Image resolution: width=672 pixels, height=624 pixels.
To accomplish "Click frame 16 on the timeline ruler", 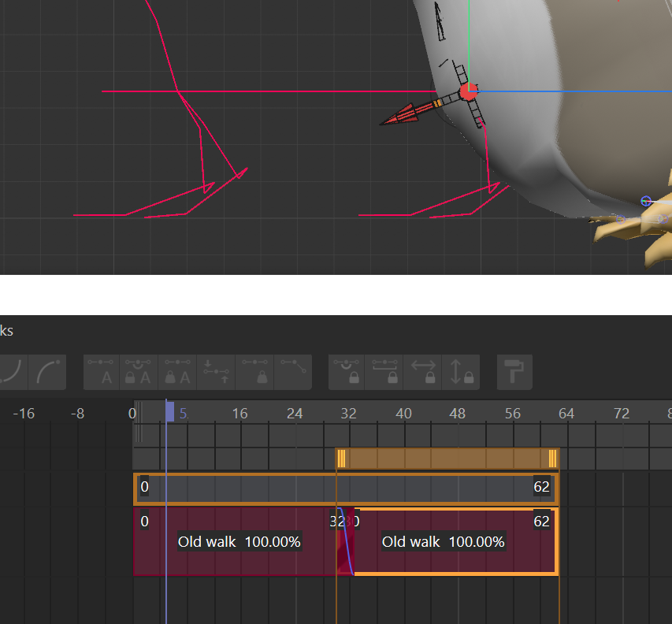I will (x=239, y=414).
